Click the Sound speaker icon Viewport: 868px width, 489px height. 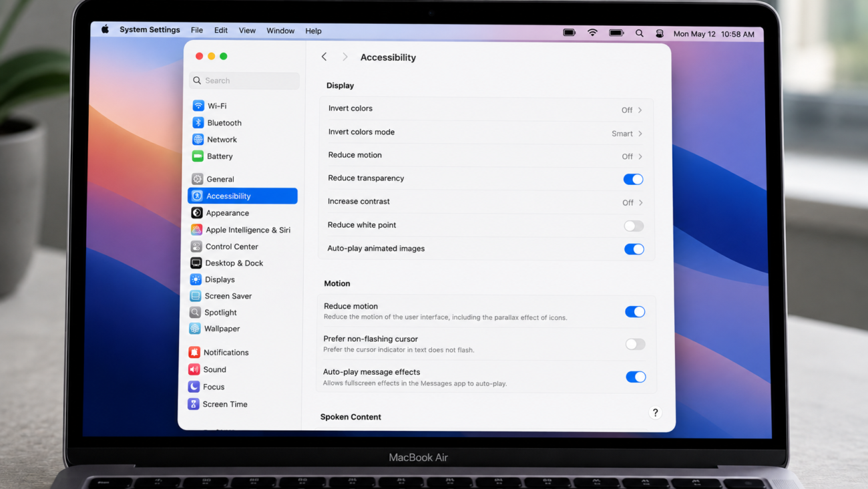coord(194,369)
